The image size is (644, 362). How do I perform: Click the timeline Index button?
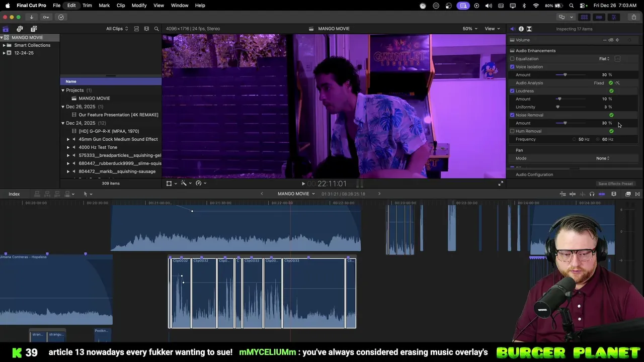coord(14,194)
